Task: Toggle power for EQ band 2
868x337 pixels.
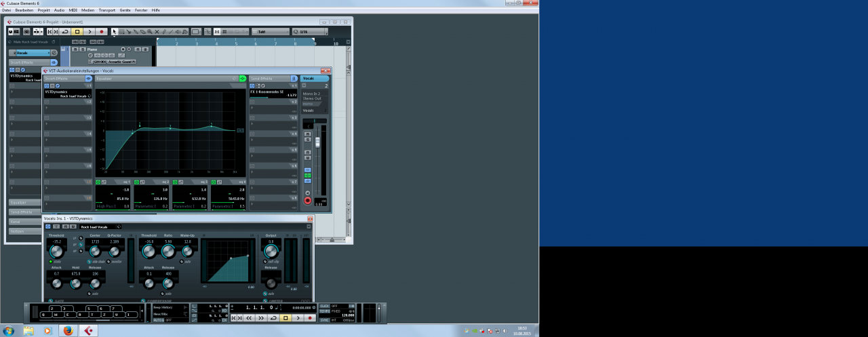Action: 137,182
